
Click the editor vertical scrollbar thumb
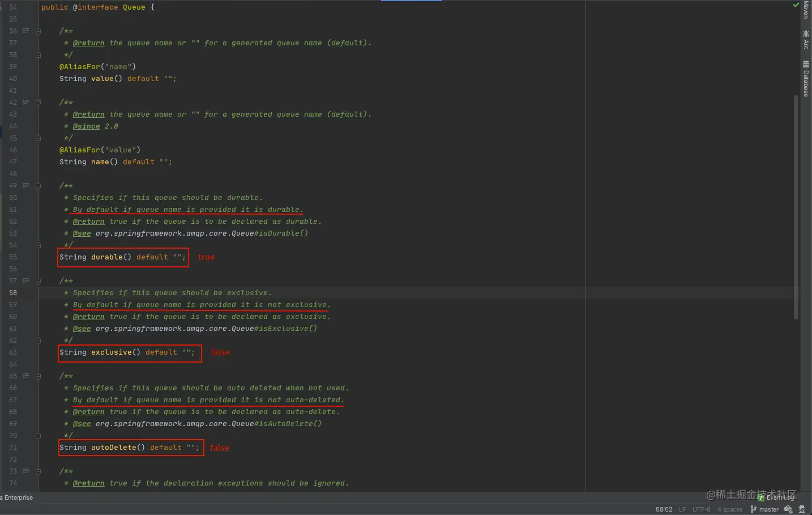click(796, 208)
